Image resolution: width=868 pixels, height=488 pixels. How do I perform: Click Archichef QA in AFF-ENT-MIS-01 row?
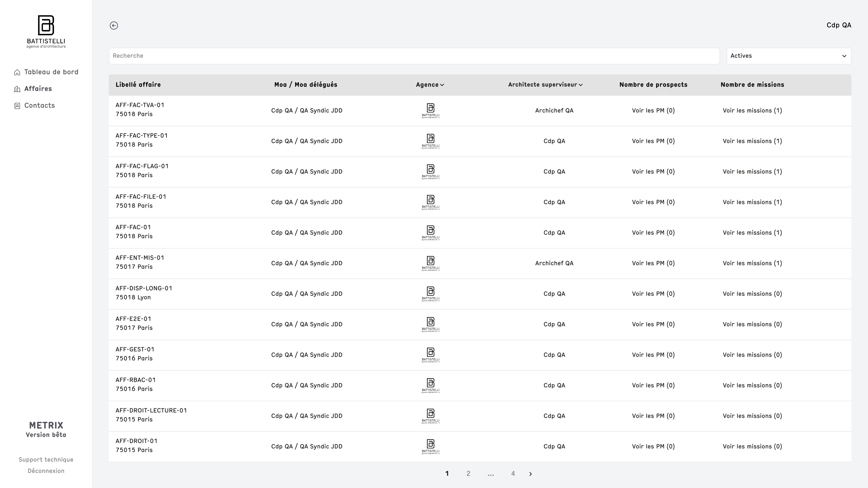click(554, 263)
